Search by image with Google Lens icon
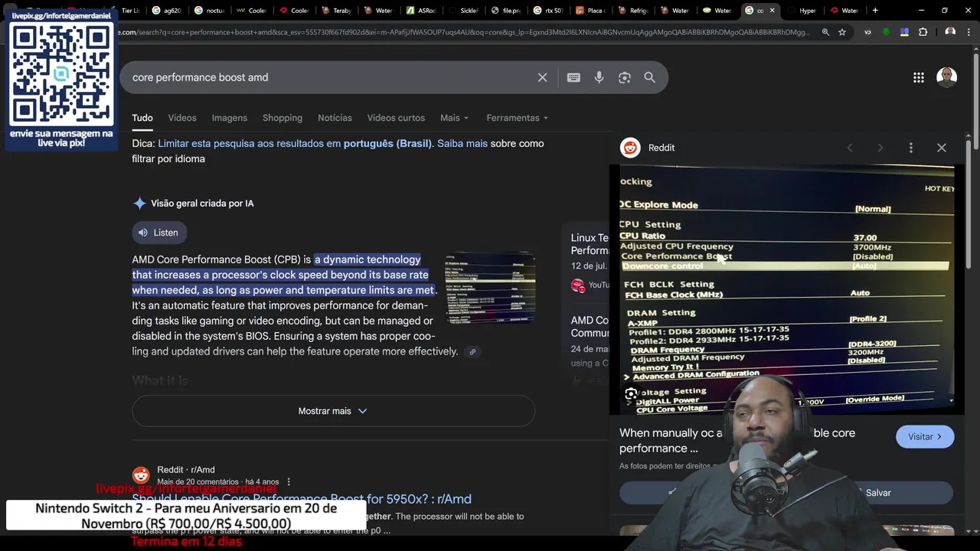This screenshot has width=980, height=551. (x=625, y=77)
